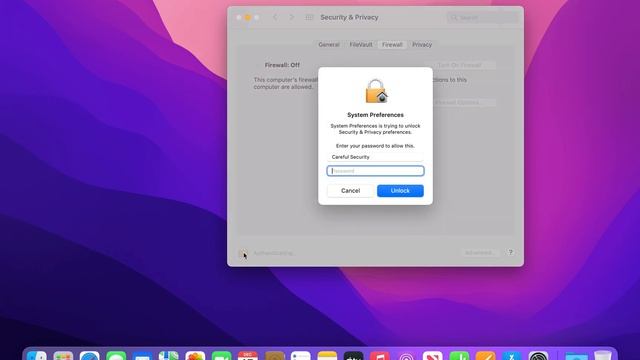Viewport: 640px width, 360px height.
Task: Open Launchpad from the Dock
Action: click(x=63, y=356)
